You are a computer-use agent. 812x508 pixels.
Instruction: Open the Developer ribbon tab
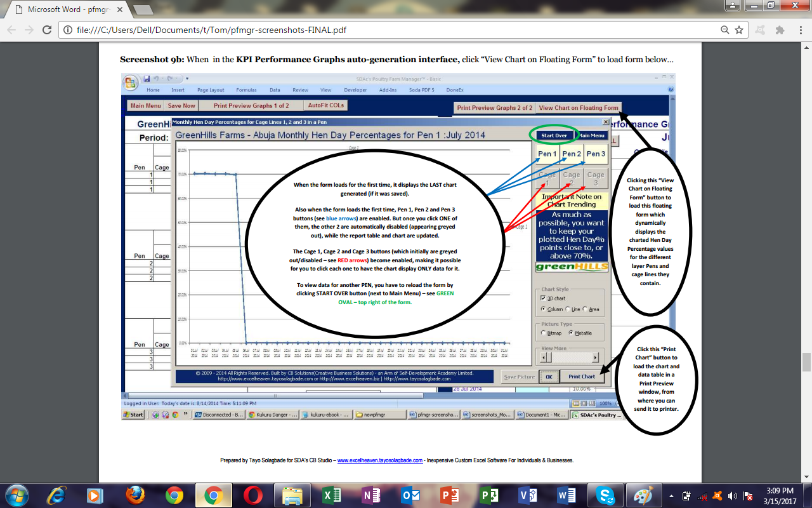(355, 90)
